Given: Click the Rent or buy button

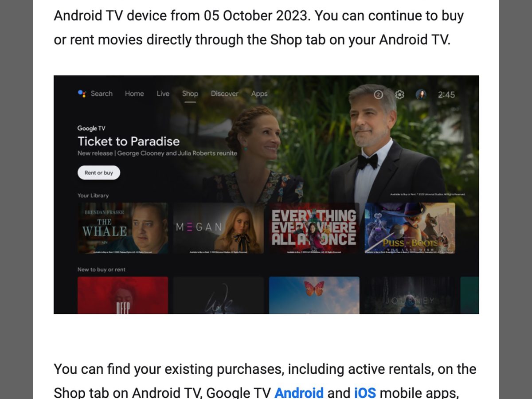Looking at the screenshot, I should 99,172.
